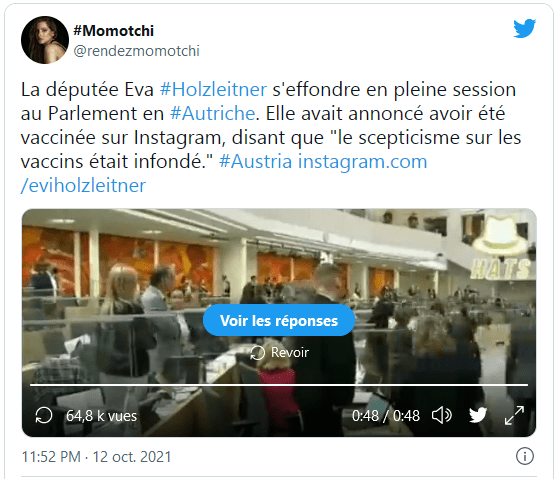
Task: Follow the #Holzleitner hashtag
Action: (x=213, y=89)
